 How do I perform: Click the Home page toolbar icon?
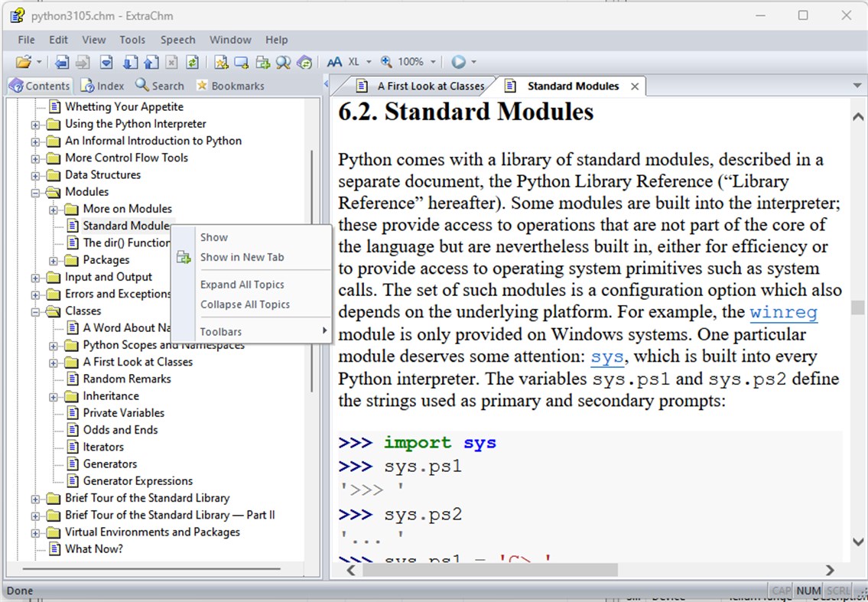(106, 62)
